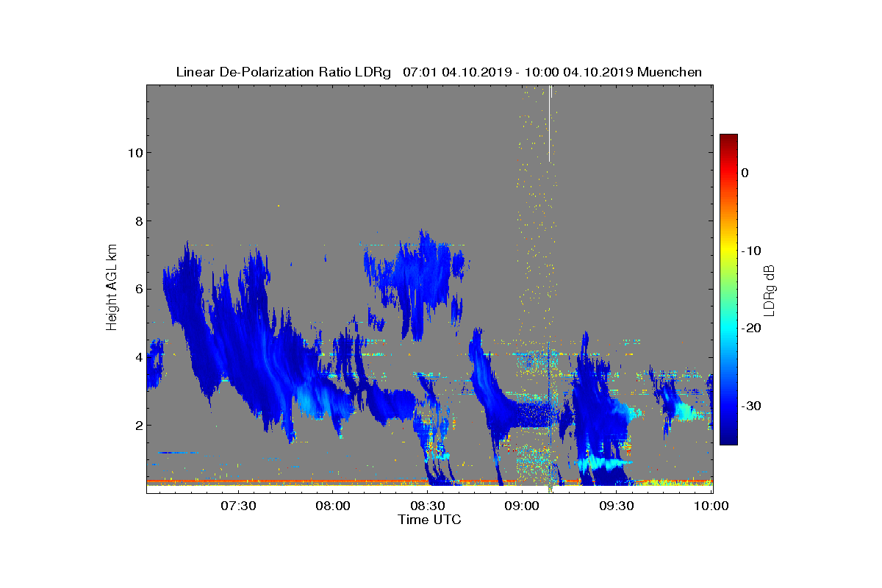Image resolution: width=882 pixels, height=588 pixels.
Task: Click the 08:00 time tick label
Action: (333, 506)
